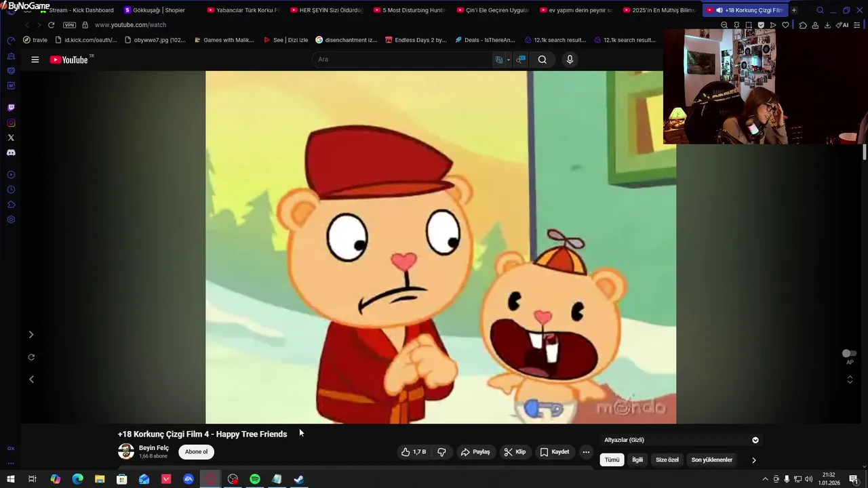Show hidden system tray icons

click(x=765, y=479)
